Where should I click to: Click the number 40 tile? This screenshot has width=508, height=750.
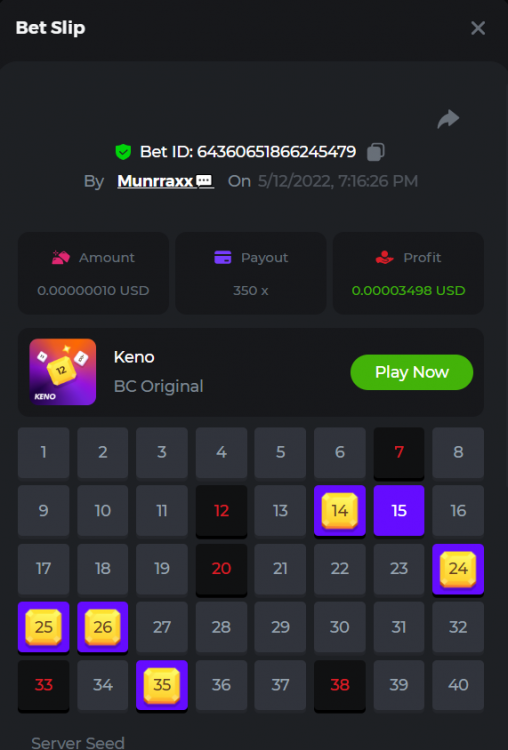458,685
